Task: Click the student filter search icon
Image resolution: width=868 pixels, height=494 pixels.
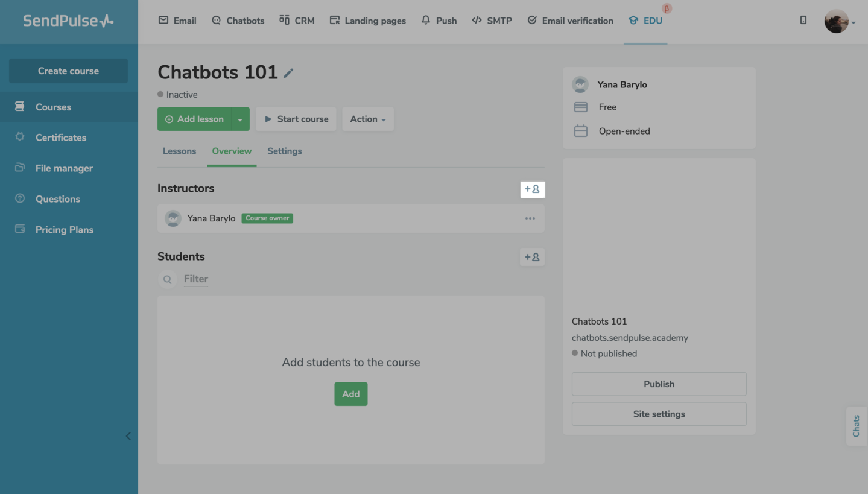Action: (x=168, y=279)
